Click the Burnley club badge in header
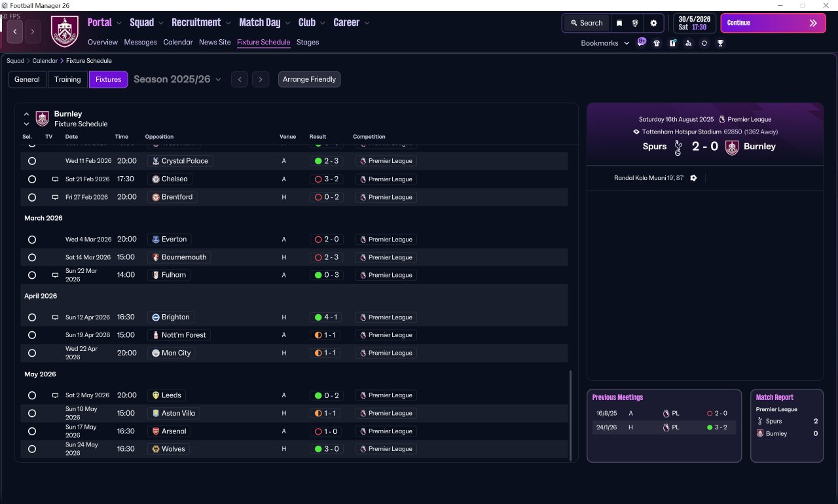 [x=64, y=31]
